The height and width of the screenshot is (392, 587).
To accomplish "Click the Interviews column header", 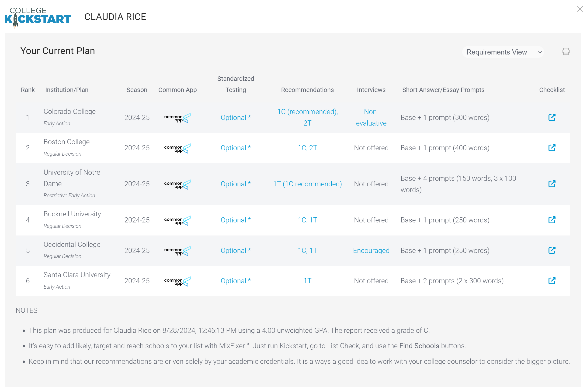I will [x=371, y=90].
